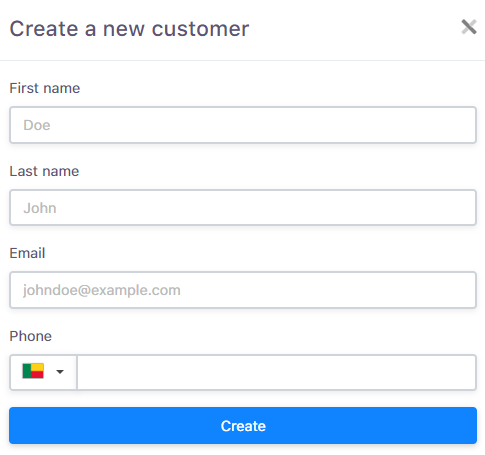
Task: Click the First name input field
Action: tap(243, 125)
